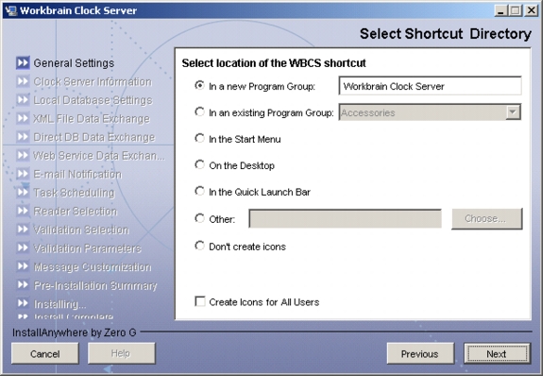
Task: Click the XML File Data Exchange step icon
Action: click(x=23, y=119)
